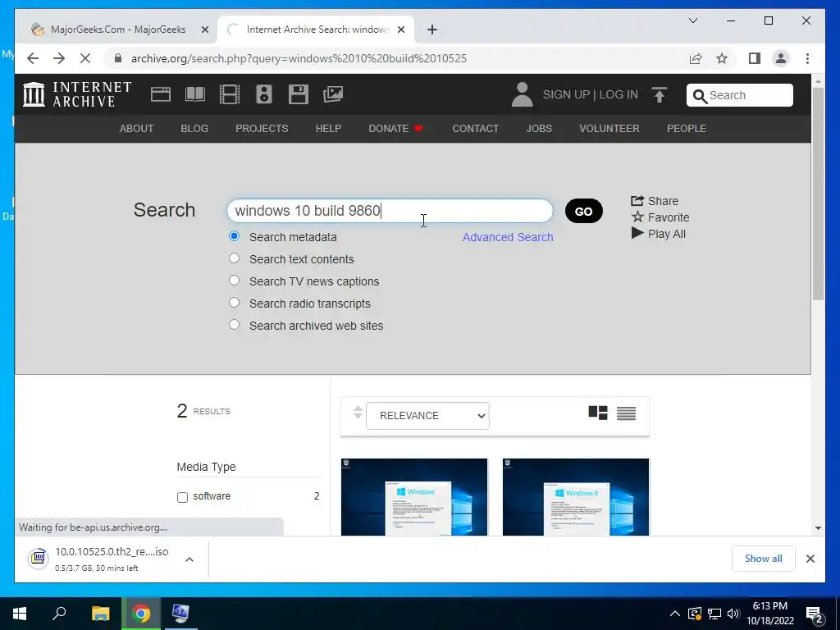The width and height of the screenshot is (840, 630).
Task: Go forward in browser history
Action: pyautogui.click(x=59, y=58)
